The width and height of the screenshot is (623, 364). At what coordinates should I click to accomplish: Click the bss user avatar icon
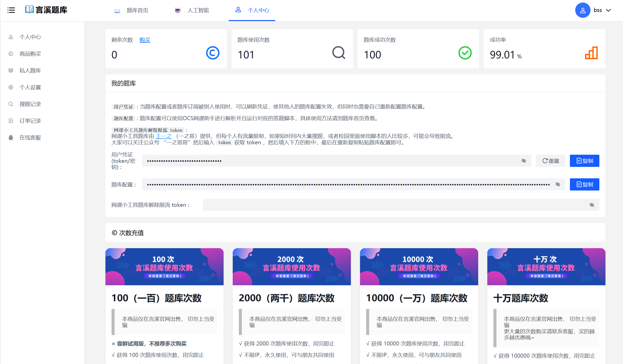point(582,10)
